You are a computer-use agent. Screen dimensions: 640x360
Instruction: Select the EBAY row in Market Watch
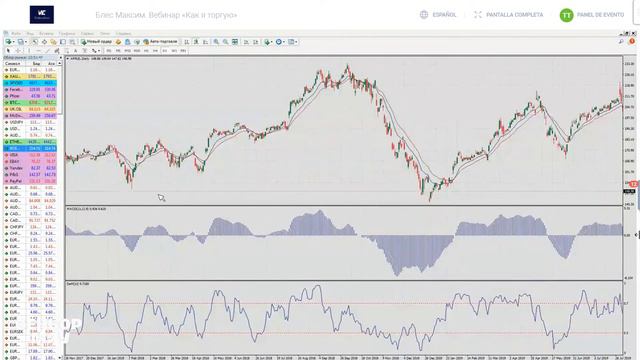pos(31,161)
